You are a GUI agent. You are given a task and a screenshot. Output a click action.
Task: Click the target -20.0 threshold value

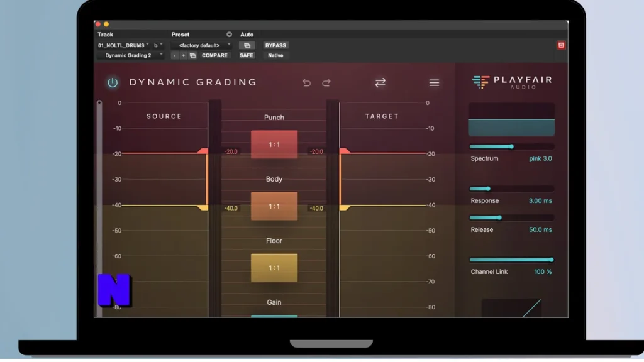point(316,151)
